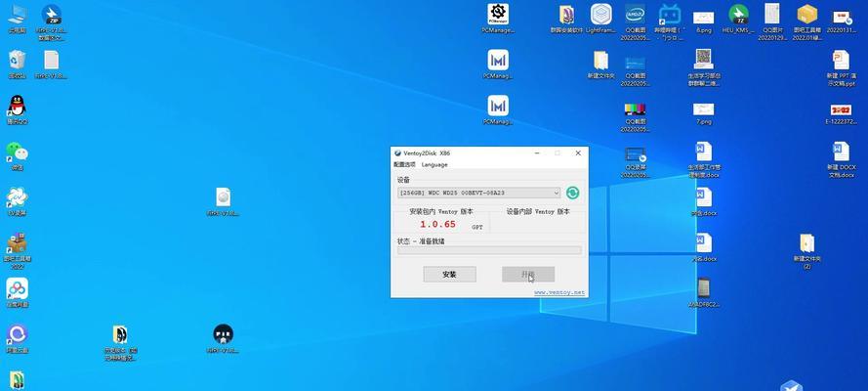Select the disc image file icon on desktop

point(223,201)
